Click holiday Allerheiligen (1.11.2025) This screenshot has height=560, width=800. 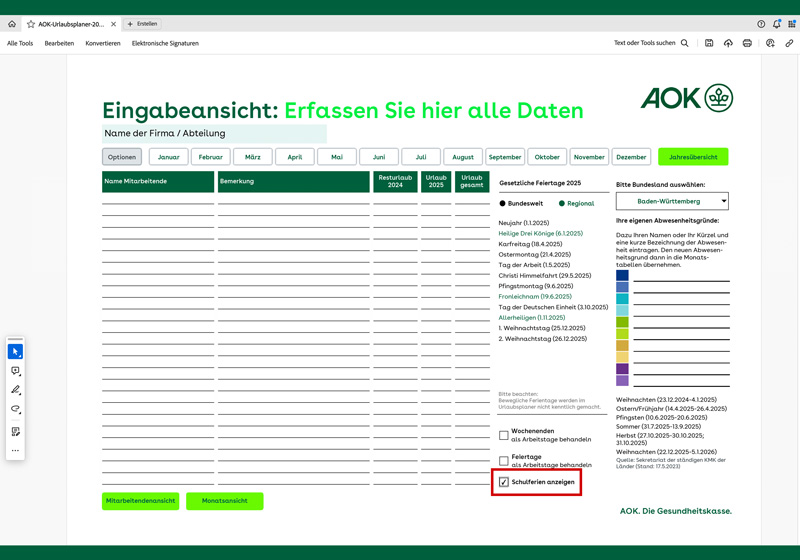coord(532,318)
